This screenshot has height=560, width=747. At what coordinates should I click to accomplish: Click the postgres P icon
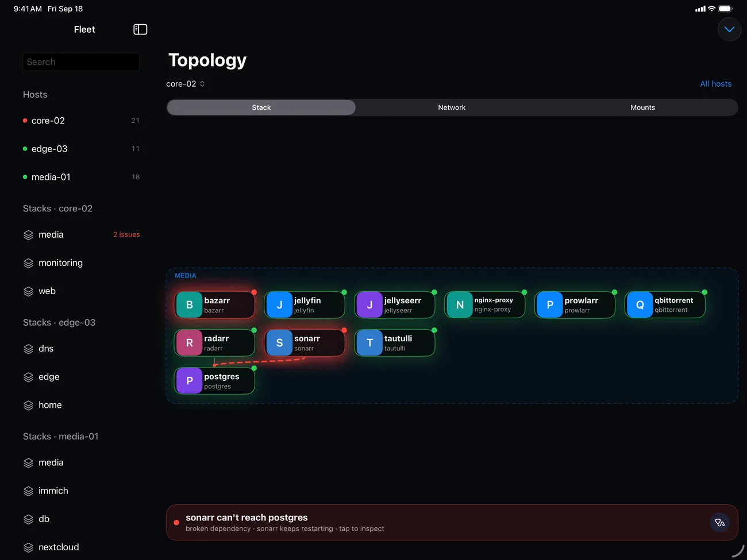tap(189, 381)
